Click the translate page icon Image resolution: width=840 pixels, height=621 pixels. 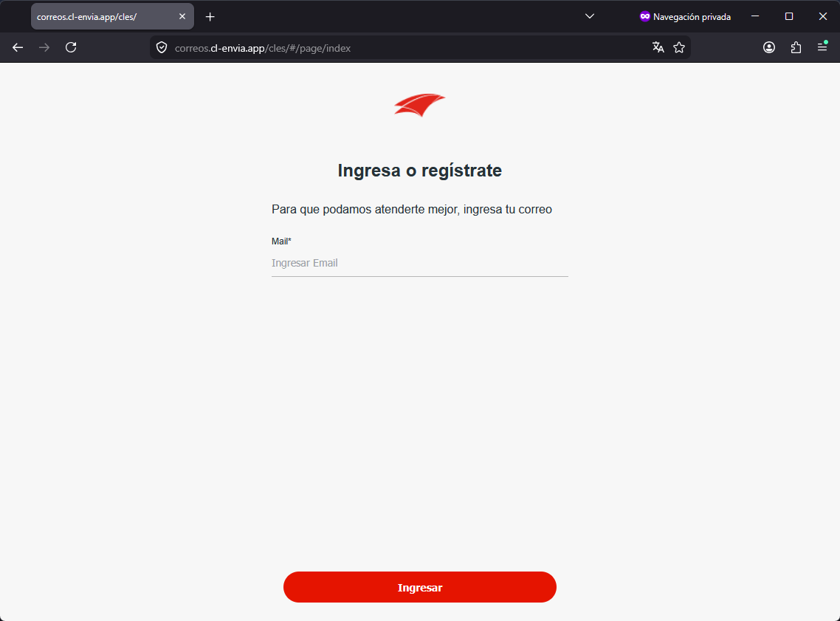coord(658,48)
